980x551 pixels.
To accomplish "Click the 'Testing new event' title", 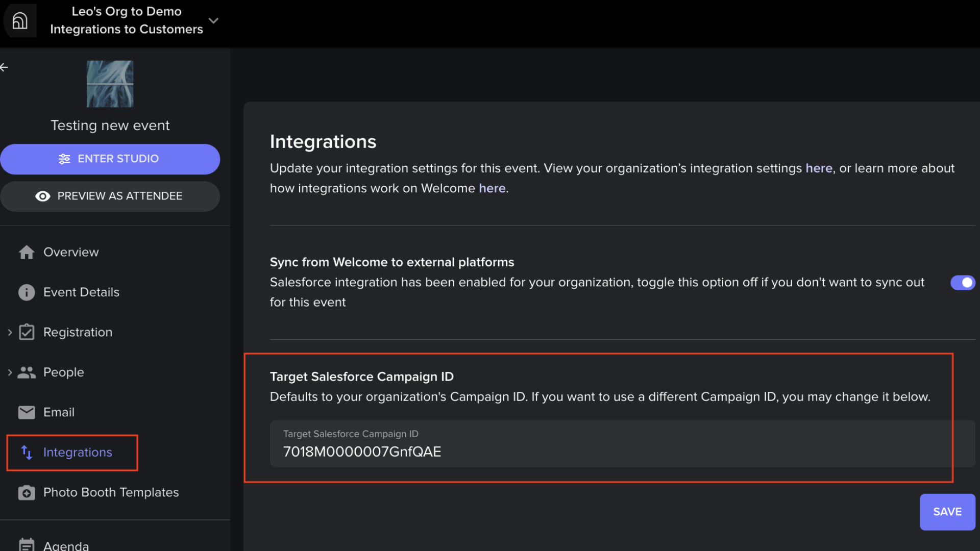I will click(110, 126).
